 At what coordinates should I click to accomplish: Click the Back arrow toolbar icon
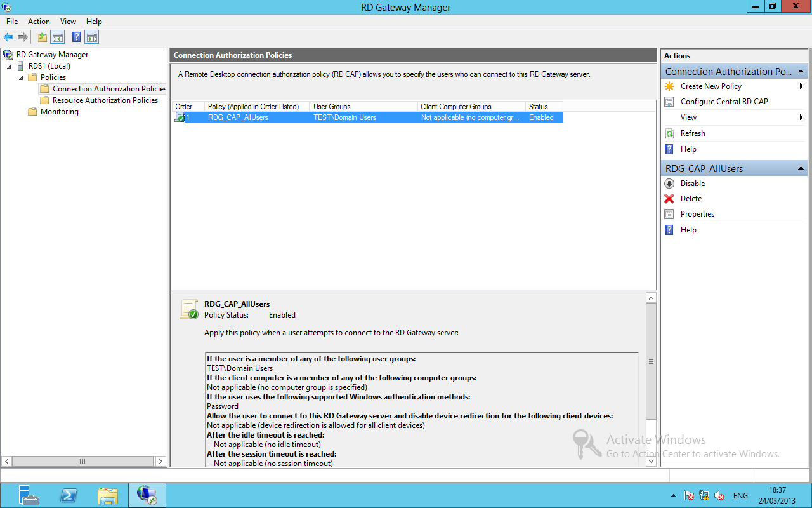click(x=8, y=37)
